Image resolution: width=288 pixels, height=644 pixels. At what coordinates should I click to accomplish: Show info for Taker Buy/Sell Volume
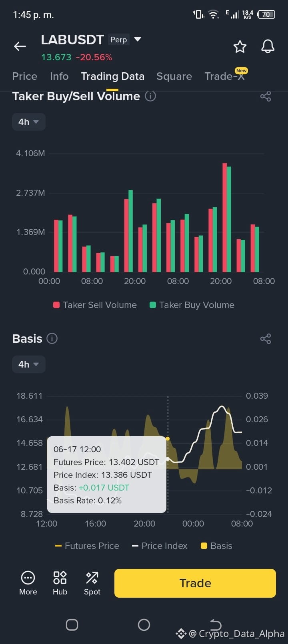pos(150,96)
